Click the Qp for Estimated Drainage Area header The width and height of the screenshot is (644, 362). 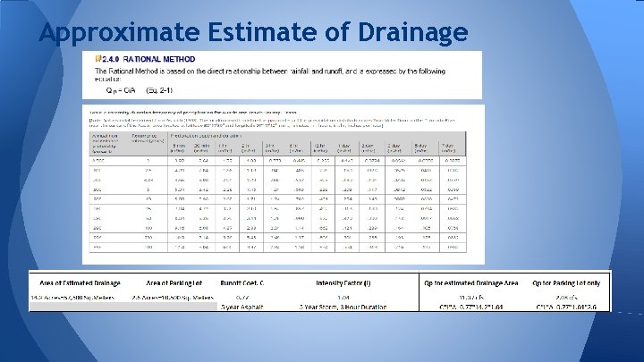[471, 283]
